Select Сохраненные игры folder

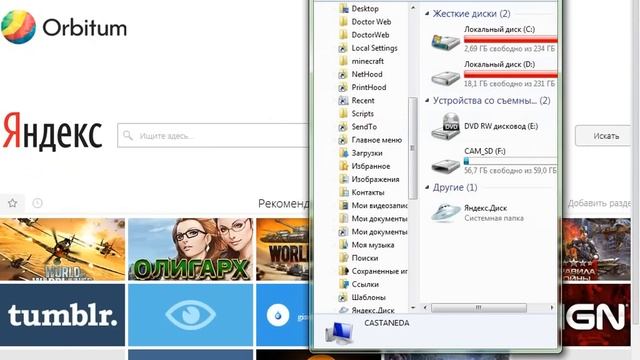point(379,271)
